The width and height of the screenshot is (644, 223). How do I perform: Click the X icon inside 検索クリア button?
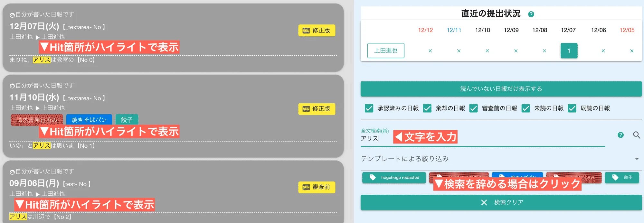point(484,202)
